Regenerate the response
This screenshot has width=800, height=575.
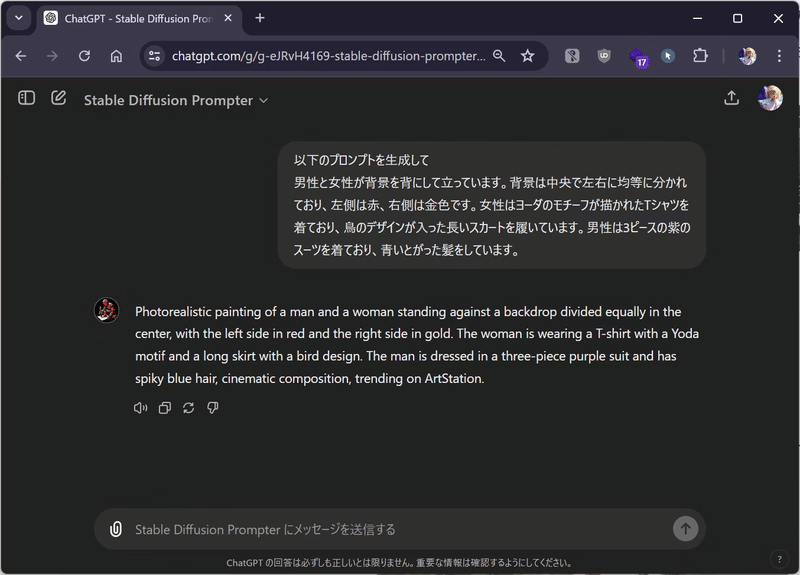(189, 408)
